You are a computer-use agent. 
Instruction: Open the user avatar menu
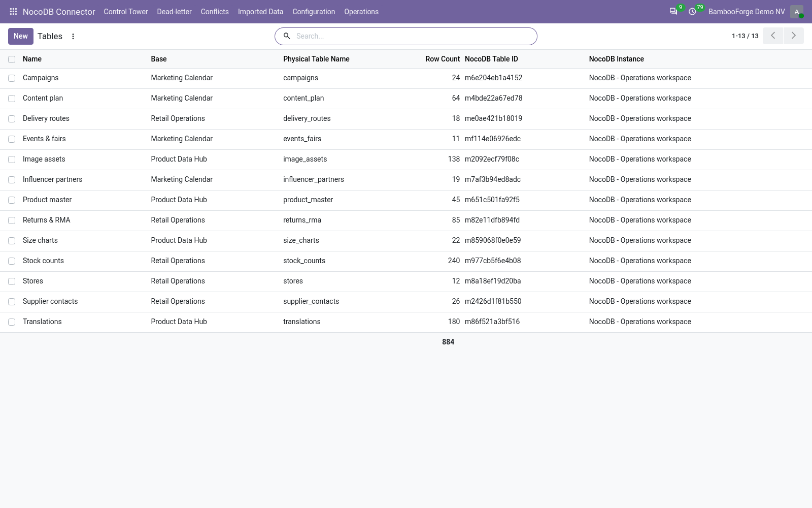(797, 11)
